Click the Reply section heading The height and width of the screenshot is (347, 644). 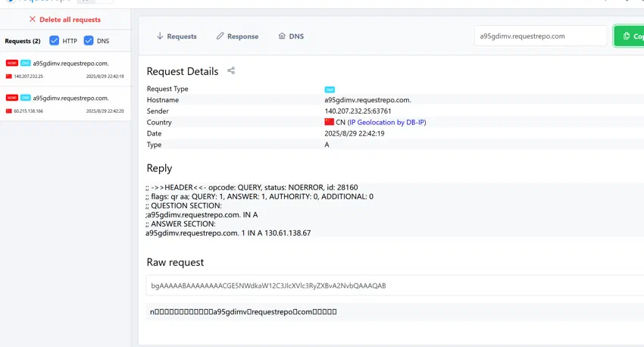point(159,168)
